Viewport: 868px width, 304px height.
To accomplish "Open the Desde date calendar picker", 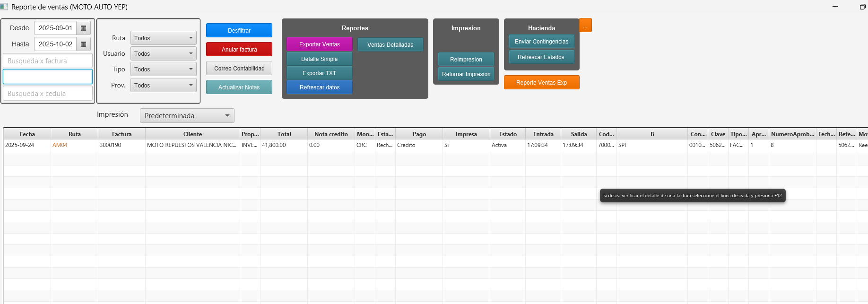I will click(83, 28).
